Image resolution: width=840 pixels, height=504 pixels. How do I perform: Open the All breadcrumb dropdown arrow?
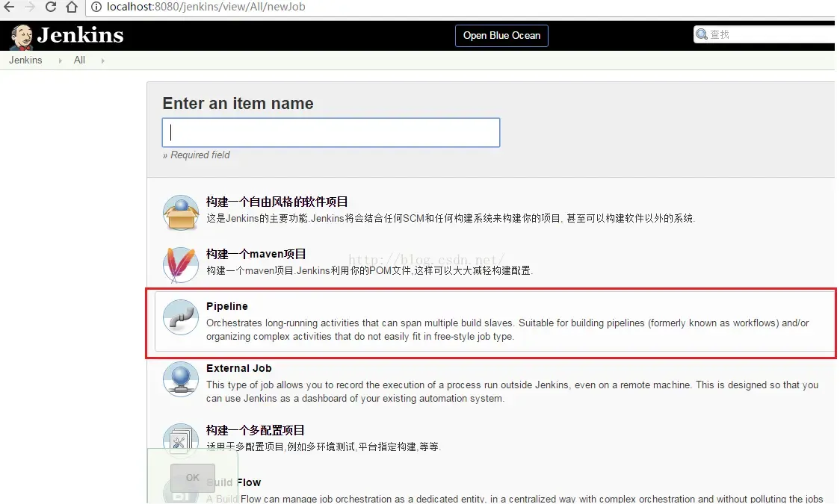102,60
